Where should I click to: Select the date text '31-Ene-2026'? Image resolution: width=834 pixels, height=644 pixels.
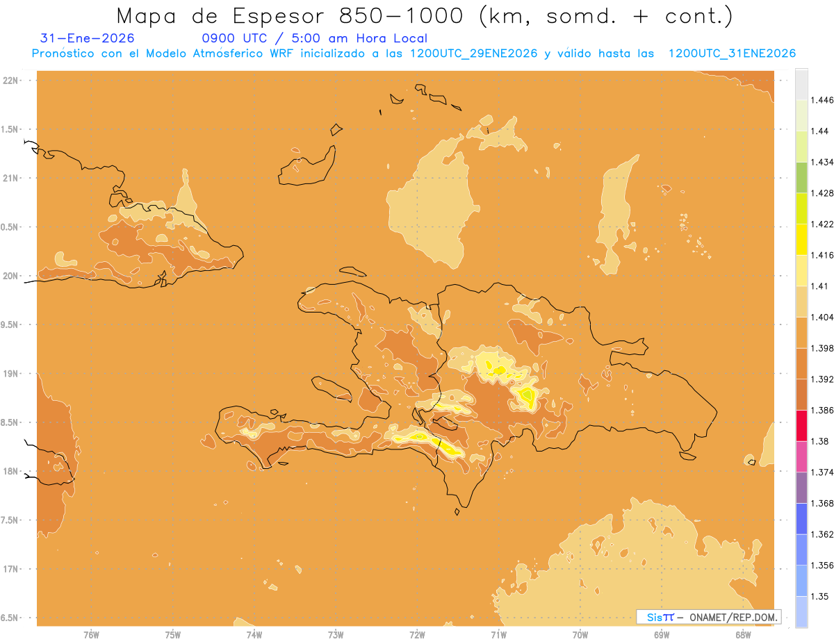(x=88, y=39)
